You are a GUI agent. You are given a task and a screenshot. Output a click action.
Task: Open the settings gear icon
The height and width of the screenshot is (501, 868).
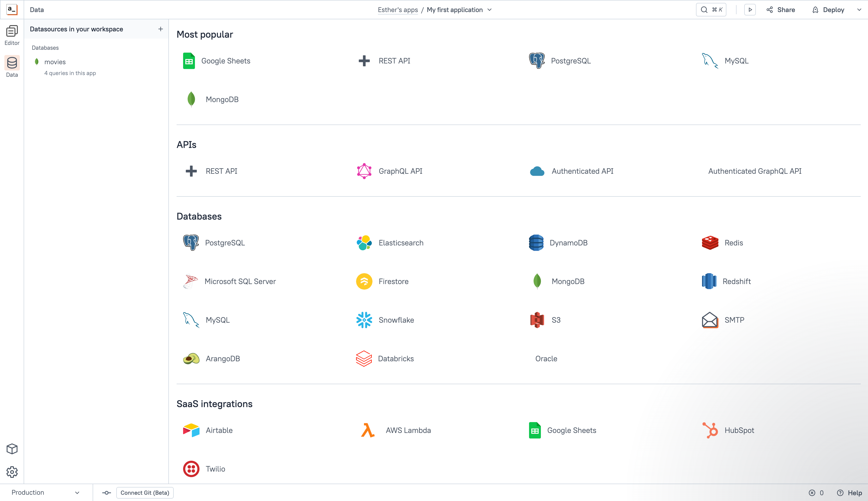pos(12,472)
